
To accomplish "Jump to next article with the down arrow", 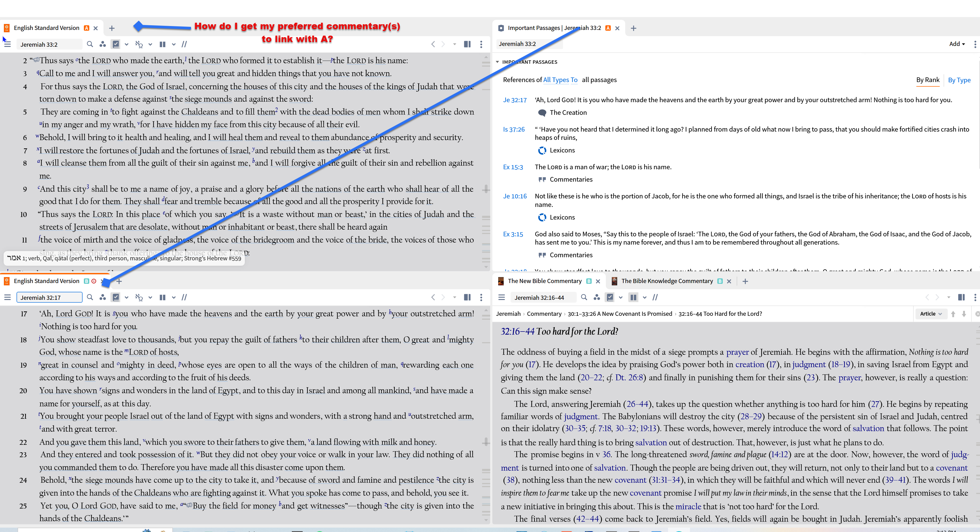I will coord(964,314).
